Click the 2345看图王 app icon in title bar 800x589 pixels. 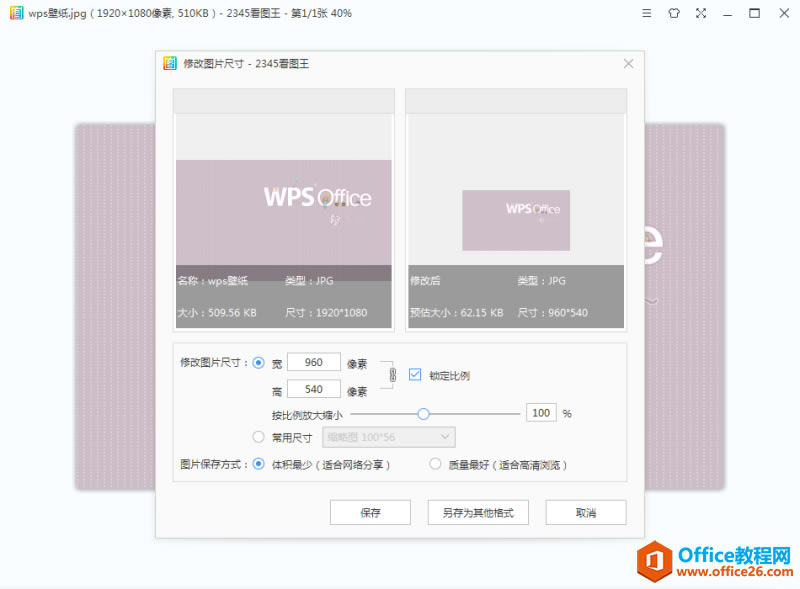point(17,13)
